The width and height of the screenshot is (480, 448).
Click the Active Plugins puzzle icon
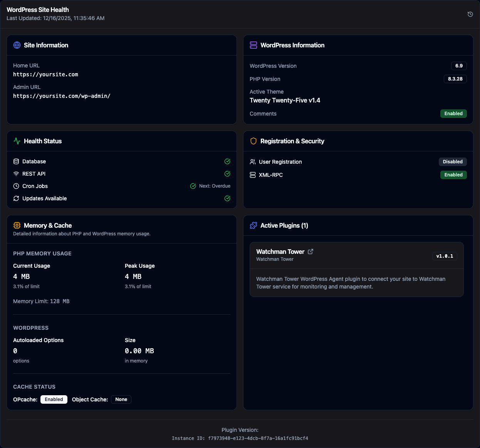tap(253, 225)
